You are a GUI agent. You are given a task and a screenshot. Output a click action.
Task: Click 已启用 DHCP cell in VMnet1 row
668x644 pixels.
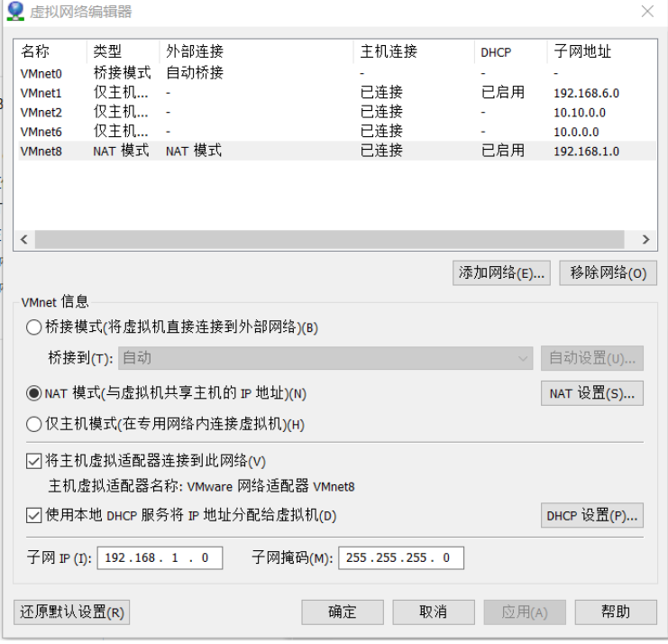click(x=503, y=93)
